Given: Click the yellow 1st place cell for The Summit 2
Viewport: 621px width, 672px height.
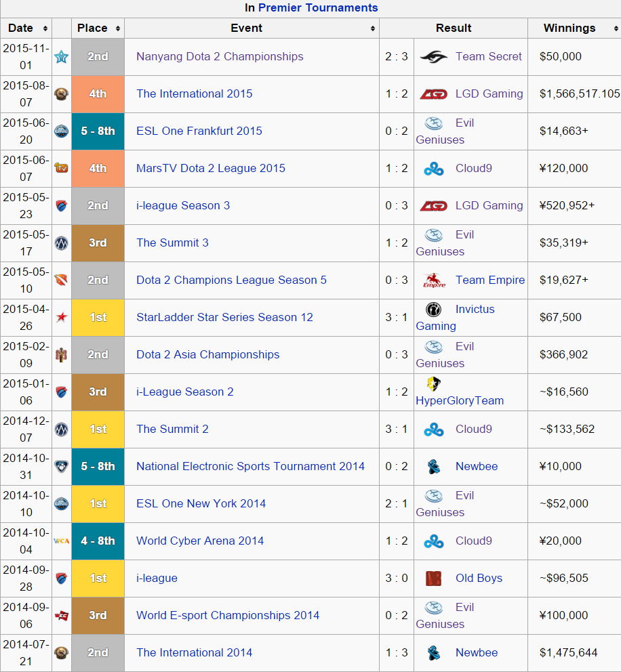Looking at the screenshot, I should point(98,429).
